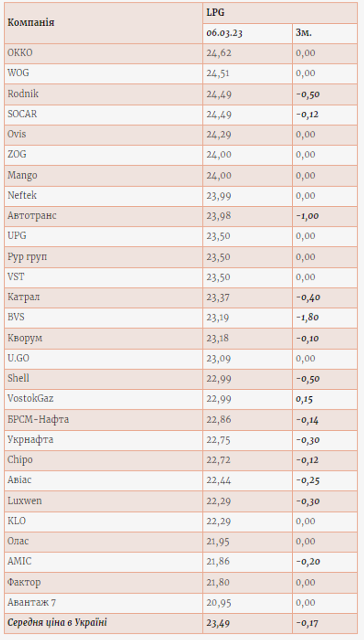Select the Рур груп company cell
364x640 pixels.
[27, 257]
